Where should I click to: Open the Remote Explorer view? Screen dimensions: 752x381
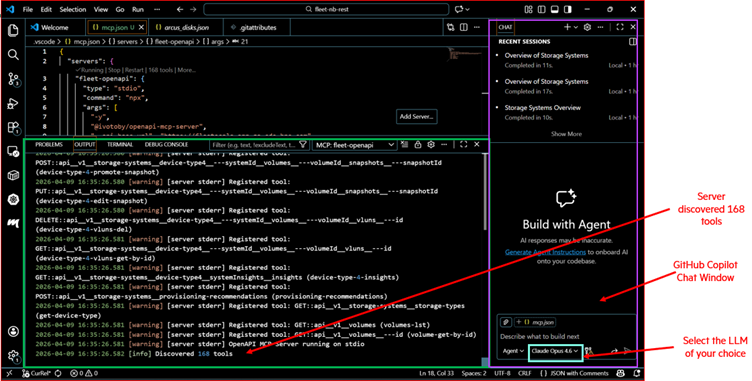point(13,152)
